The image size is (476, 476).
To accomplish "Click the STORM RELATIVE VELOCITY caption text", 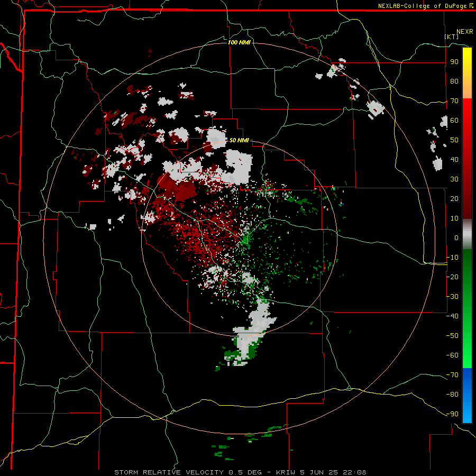I will point(169,472).
